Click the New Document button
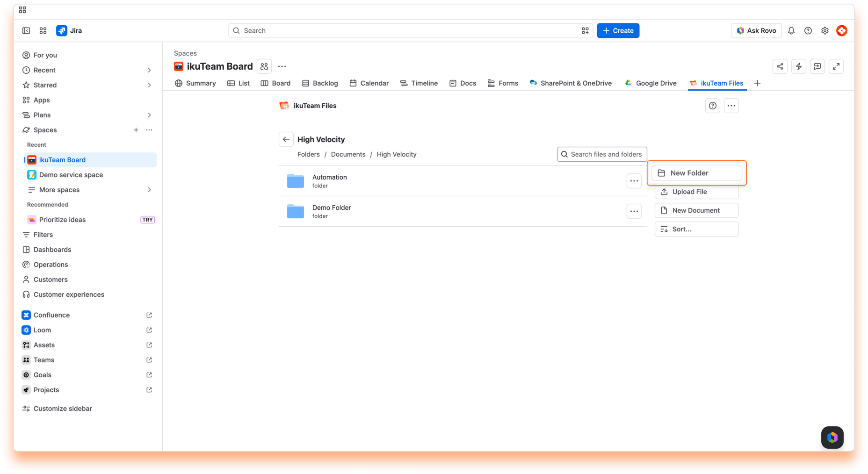Viewport: 868px width, 474px height. tap(697, 210)
